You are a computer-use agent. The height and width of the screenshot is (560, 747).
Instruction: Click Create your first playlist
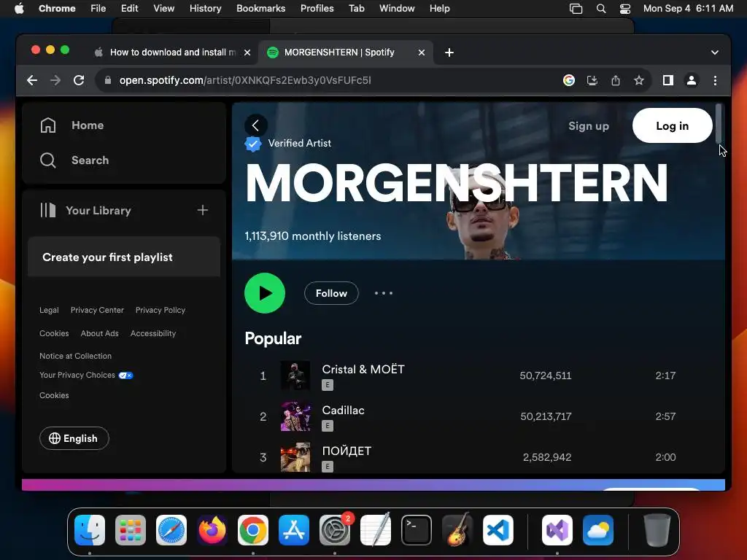point(108,257)
